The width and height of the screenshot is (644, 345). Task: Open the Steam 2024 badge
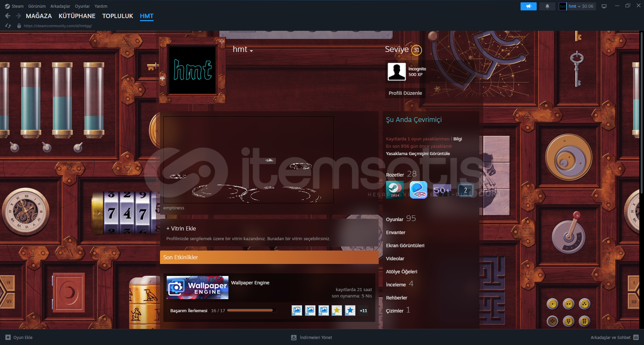click(x=395, y=190)
